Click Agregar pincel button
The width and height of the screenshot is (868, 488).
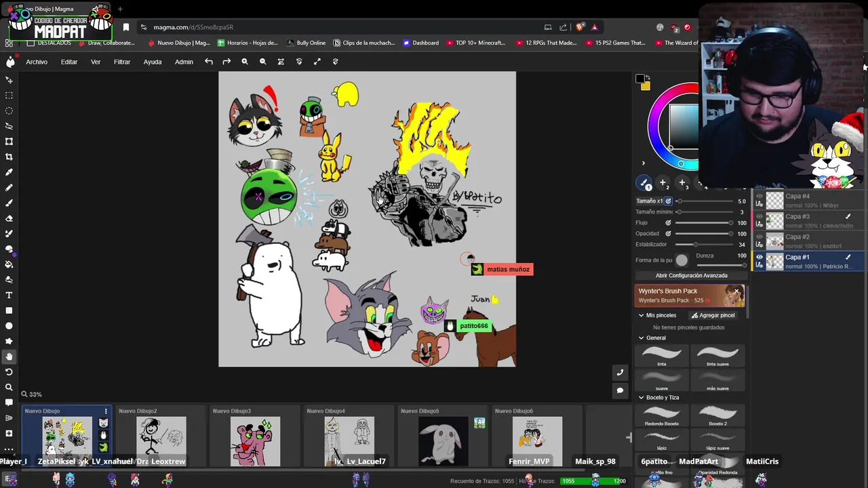(713, 315)
